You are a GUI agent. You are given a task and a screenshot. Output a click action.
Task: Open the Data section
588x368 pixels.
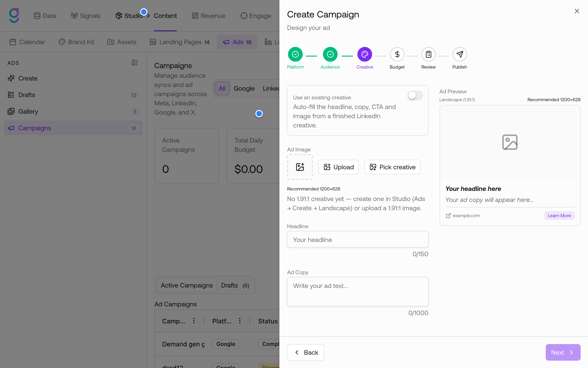pos(45,16)
